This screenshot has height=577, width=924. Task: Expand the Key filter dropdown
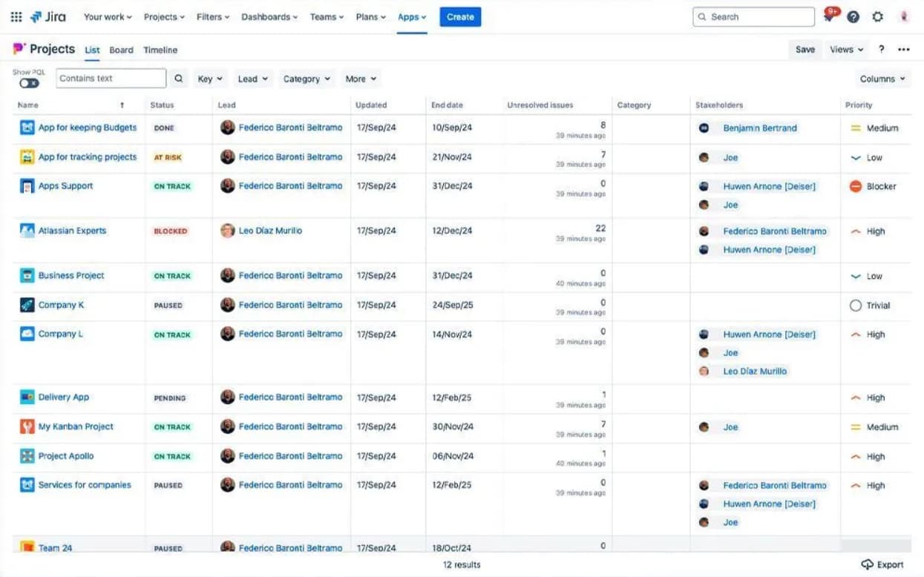coord(209,79)
